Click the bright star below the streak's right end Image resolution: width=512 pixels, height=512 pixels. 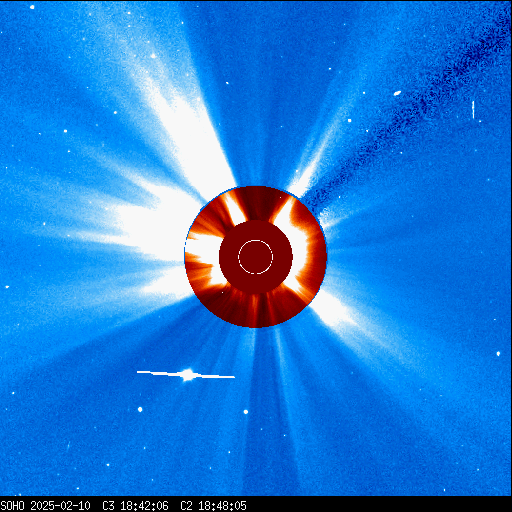[x=246, y=412]
